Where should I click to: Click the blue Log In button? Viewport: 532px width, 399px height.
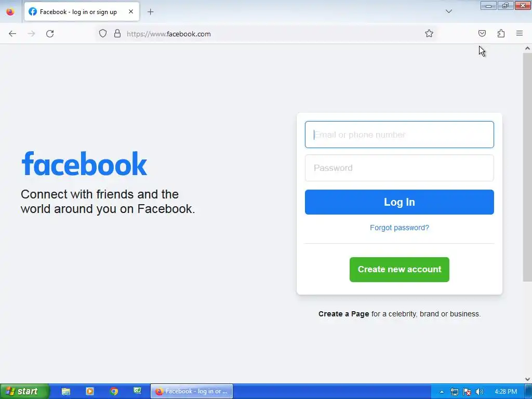[400, 202]
